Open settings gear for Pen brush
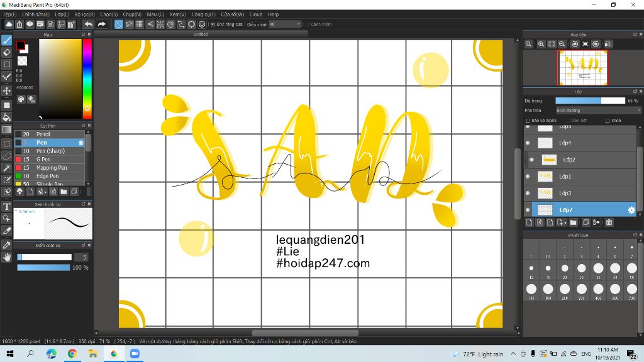This screenshot has width=644, height=362. [x=81, y=143]
